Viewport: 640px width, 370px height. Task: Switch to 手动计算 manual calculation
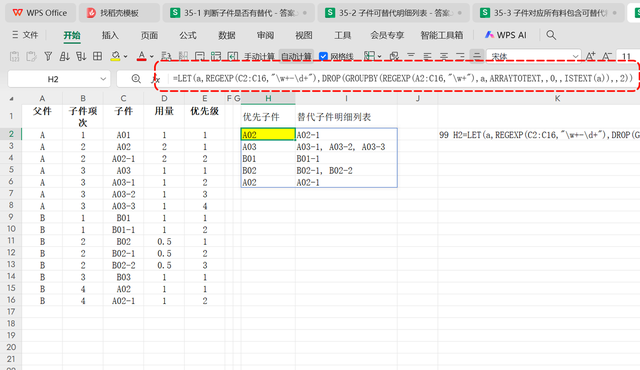[x=259, y=56]
